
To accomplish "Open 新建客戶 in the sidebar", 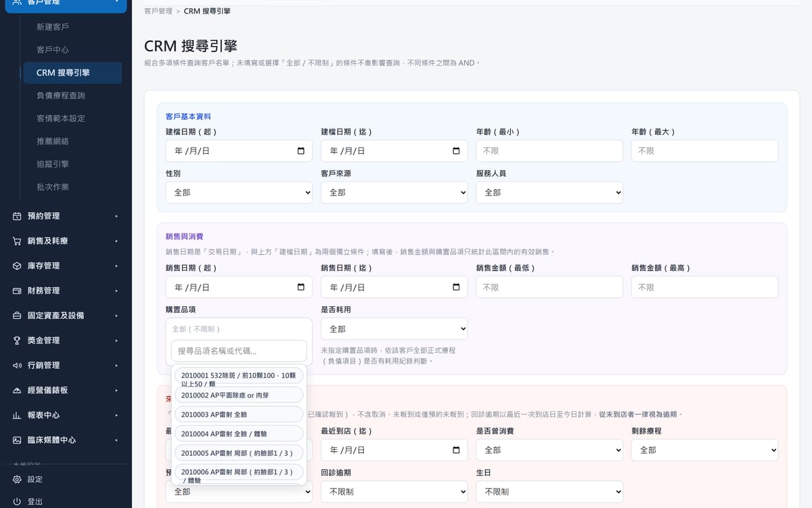I will (53, 27).
